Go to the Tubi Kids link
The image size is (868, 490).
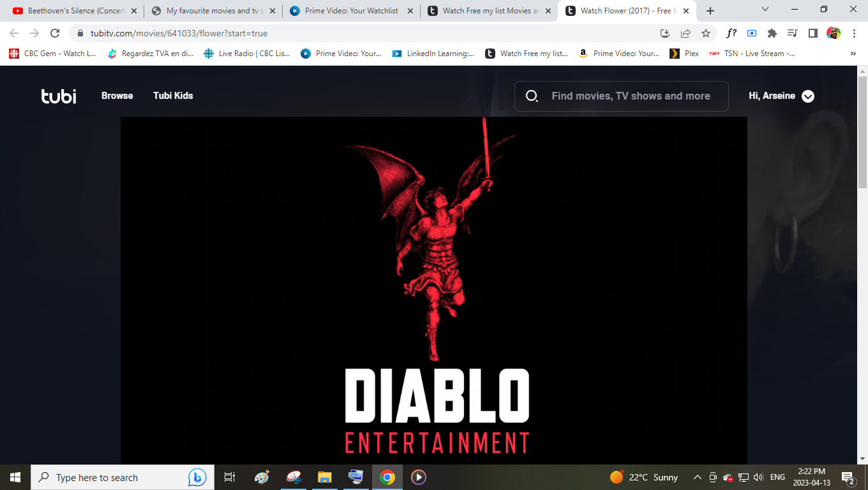click(x=173, y=96)
